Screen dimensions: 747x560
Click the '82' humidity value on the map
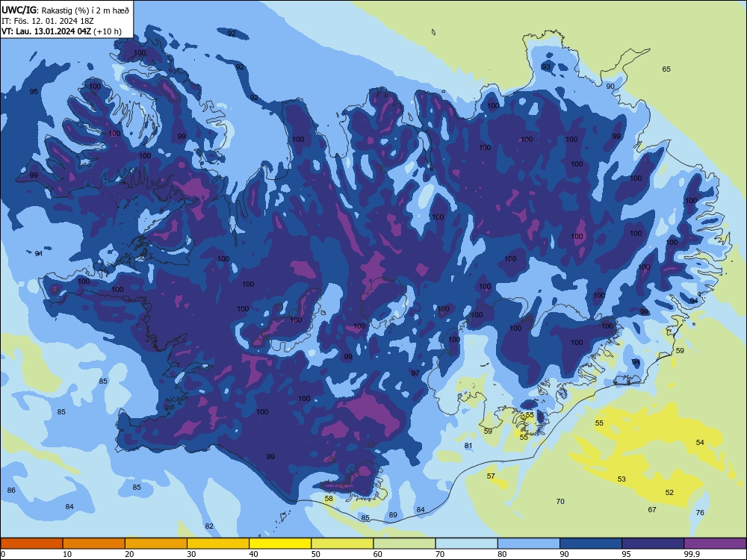click(208, 526)
